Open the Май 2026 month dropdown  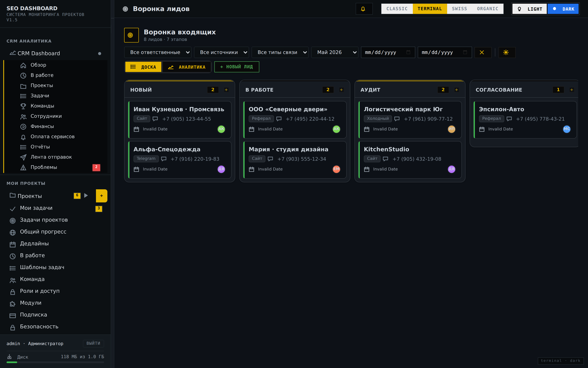coord(335,52)
